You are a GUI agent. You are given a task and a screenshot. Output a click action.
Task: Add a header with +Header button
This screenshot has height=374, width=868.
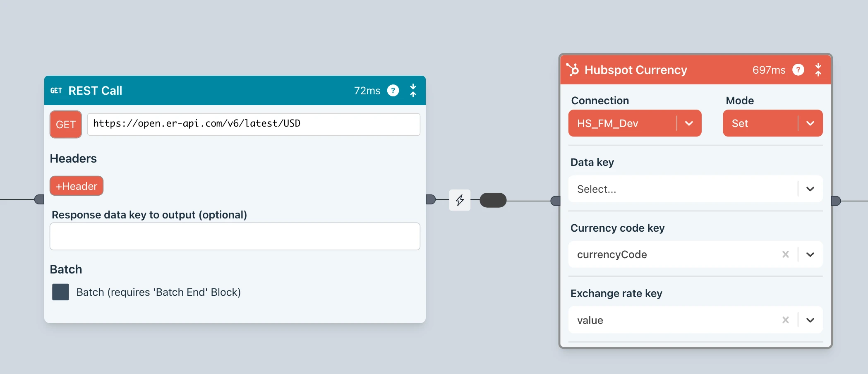pos(77,186)
